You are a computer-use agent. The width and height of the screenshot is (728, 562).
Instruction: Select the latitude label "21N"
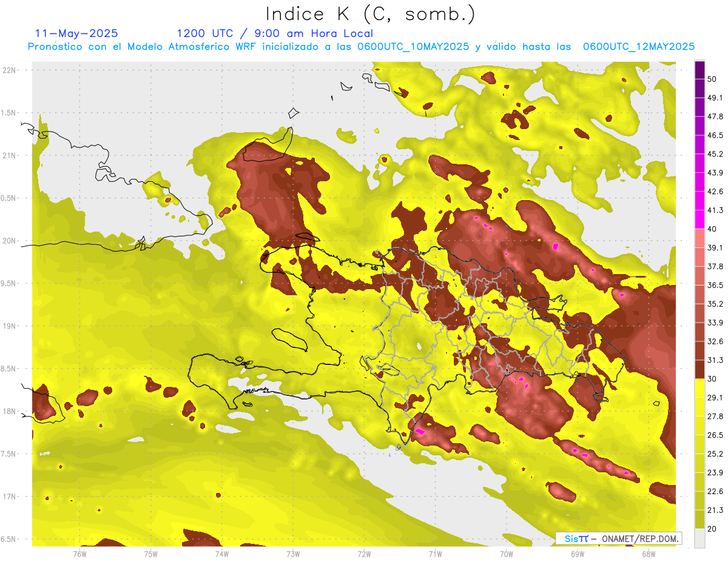tap(8, 156)
